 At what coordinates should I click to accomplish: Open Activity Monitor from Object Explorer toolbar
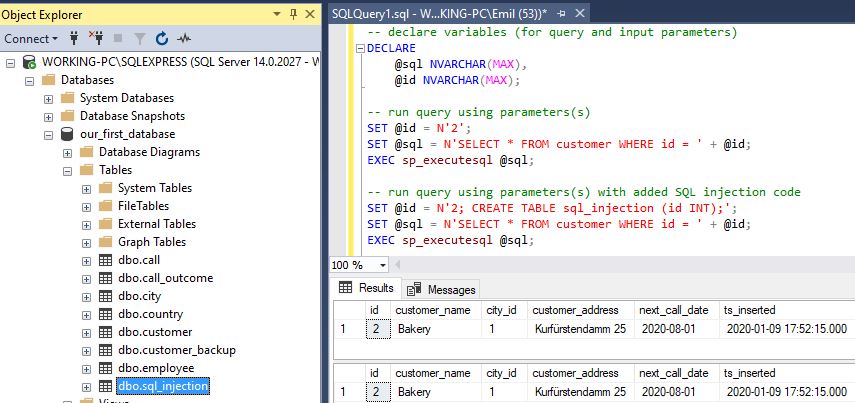click(x=184, y=39)
